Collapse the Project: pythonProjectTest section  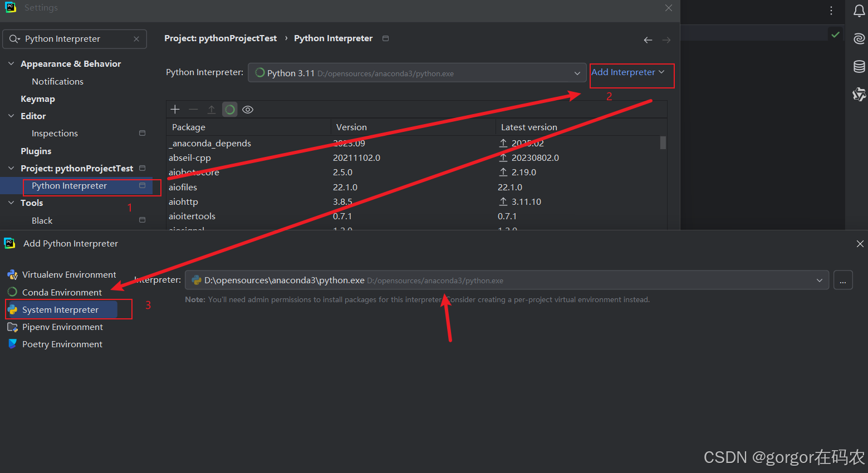[11, 168]
